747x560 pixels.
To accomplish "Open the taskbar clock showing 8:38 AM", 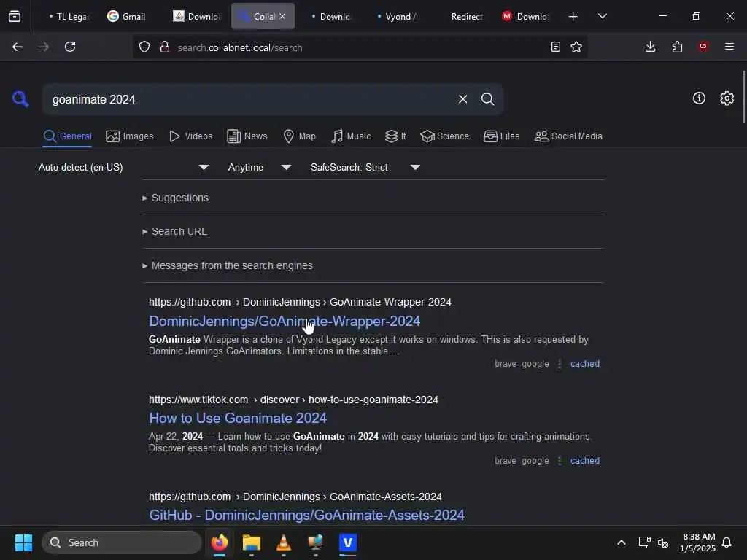I will pos(697,542).
